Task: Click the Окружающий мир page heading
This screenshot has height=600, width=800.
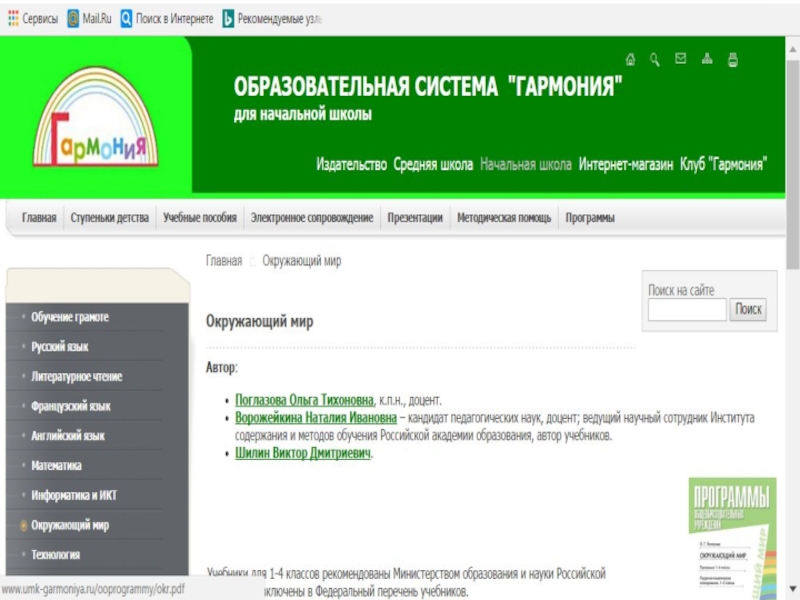Action: click(259, 322)
